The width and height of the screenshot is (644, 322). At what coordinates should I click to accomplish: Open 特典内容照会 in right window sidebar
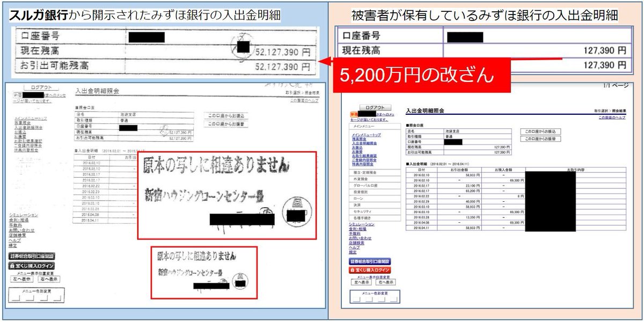363,164
